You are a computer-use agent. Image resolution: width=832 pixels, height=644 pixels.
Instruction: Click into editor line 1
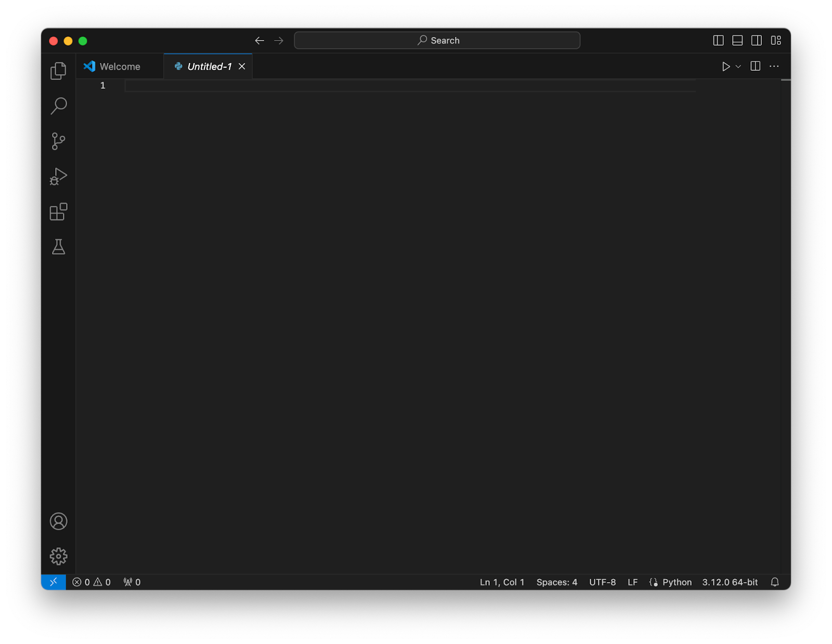click(x=410, y=86)
